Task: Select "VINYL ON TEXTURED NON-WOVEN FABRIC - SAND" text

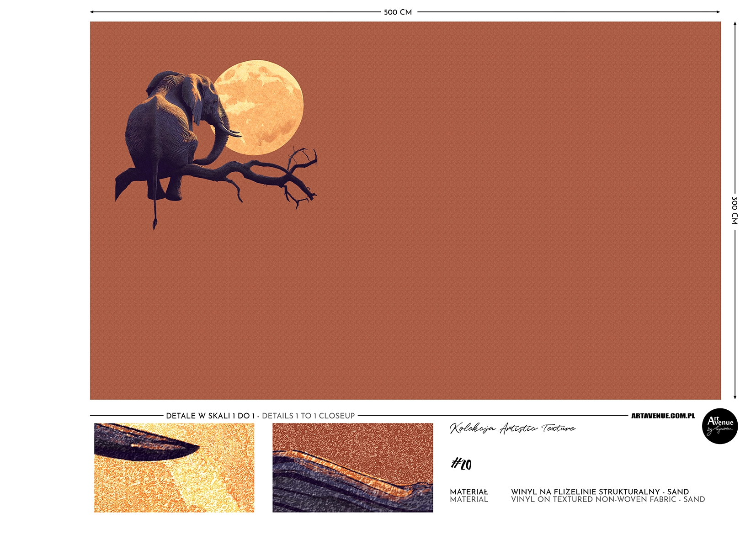Action: (x=608, y=499)
